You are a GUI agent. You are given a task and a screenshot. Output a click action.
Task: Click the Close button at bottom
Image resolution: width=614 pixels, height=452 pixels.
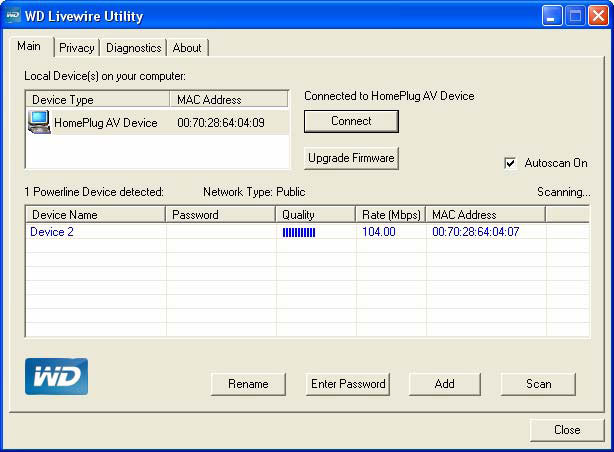tap(567, 430)
